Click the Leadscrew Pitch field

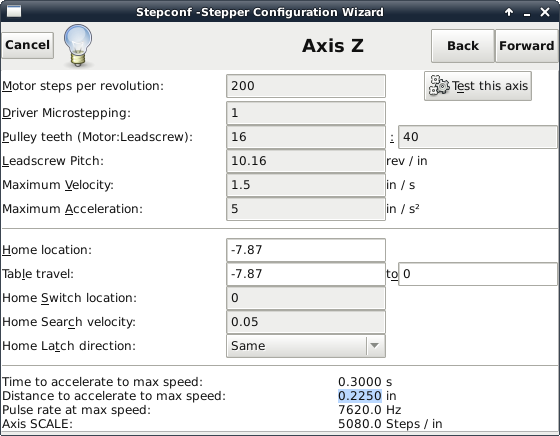(x=306, y=161)
